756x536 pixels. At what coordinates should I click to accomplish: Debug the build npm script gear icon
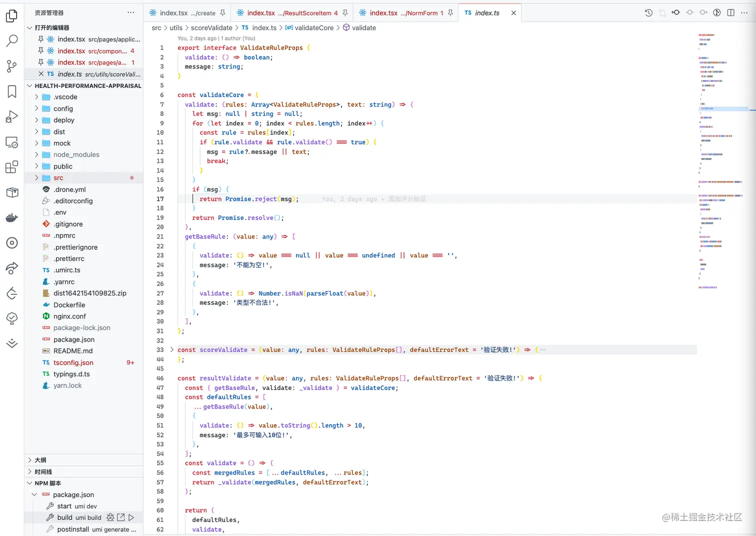click(110, 517)
